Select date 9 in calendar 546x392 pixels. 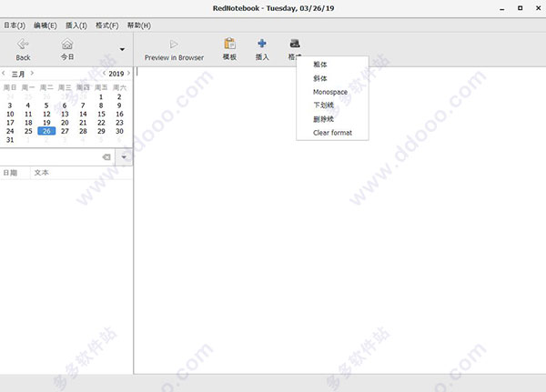click(119, 106)
